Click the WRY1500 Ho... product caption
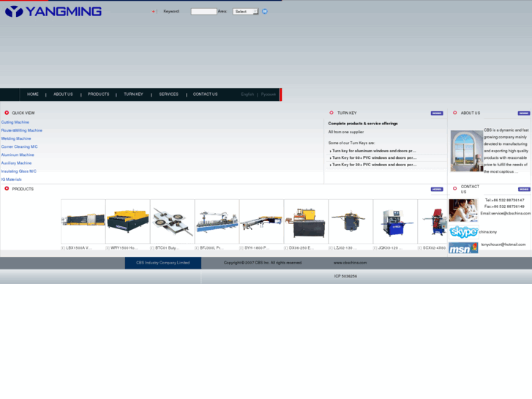This screenshot has width=532, height=399. tap(124, 248)
